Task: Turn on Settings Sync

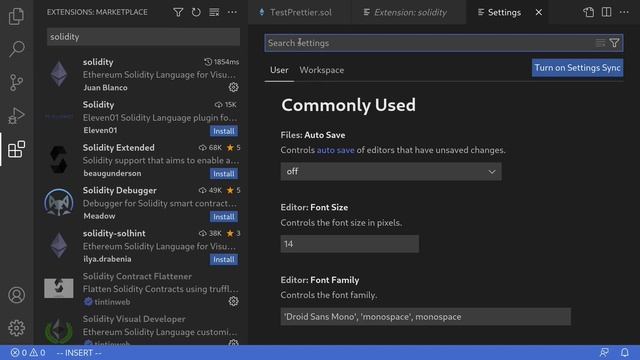Action: coord(577,68)
